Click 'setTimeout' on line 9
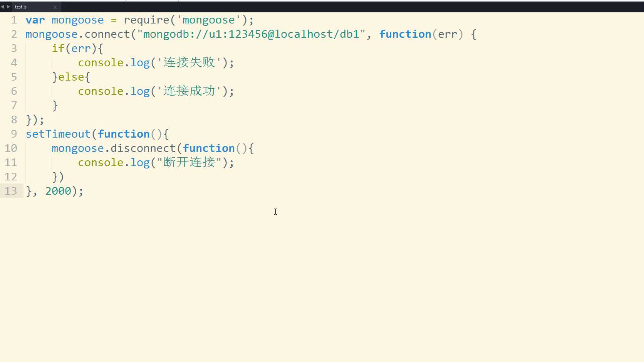Screen dimensions: 644x362 point(58,134)
